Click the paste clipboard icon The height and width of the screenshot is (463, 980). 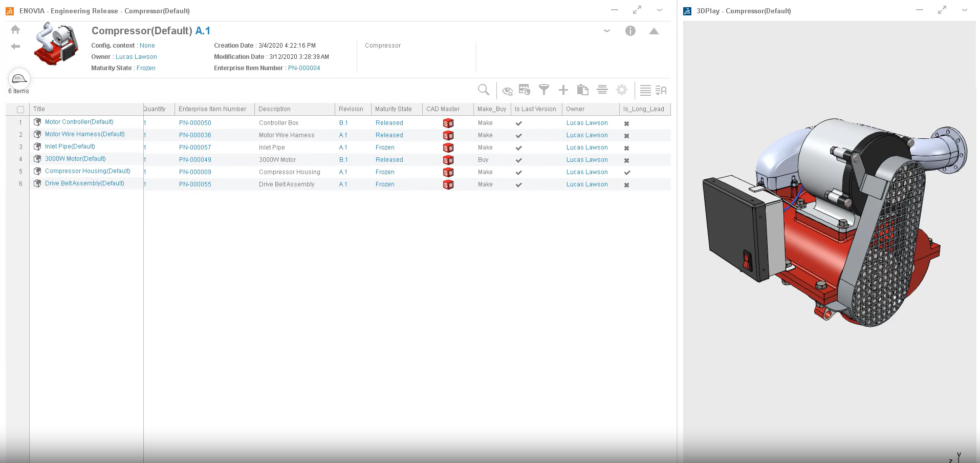click(x=582, y=90)
